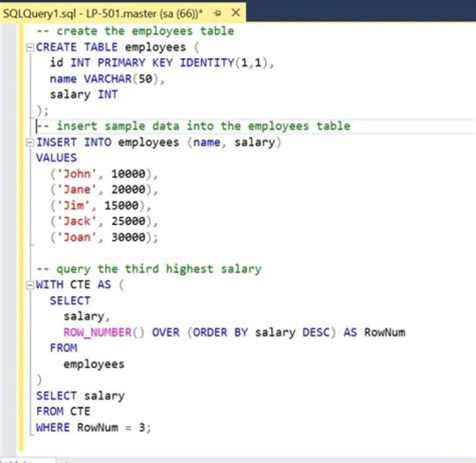This screenshot has height=463, width=476.
Task: Click the 'Jim' string value
Action: coord(73,205)
